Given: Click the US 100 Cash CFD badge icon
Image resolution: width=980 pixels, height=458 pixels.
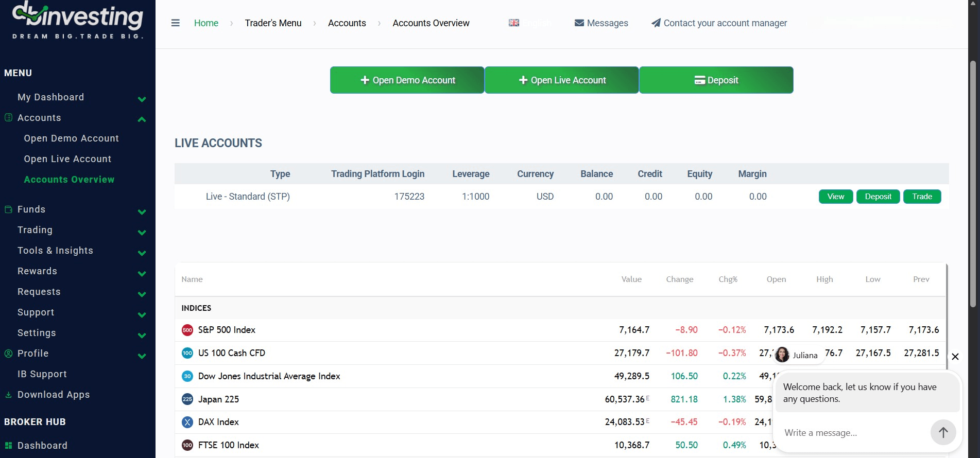Looking at the screenshot, I should [x=187, y=353].
